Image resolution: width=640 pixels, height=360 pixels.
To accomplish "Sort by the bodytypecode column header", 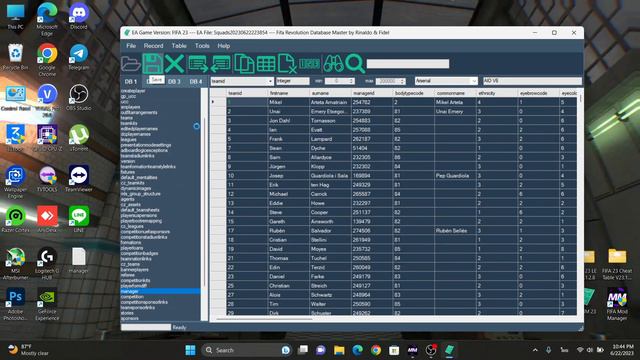I will point(413,93).
